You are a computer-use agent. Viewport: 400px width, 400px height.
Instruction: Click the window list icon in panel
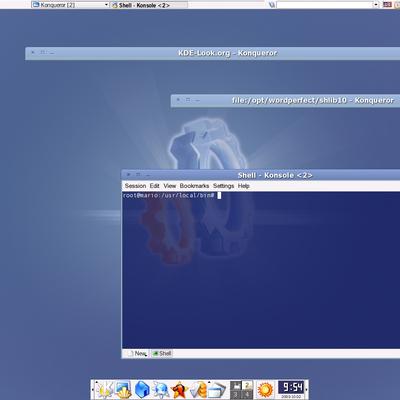pyautogui.click(x=217, y=390)
